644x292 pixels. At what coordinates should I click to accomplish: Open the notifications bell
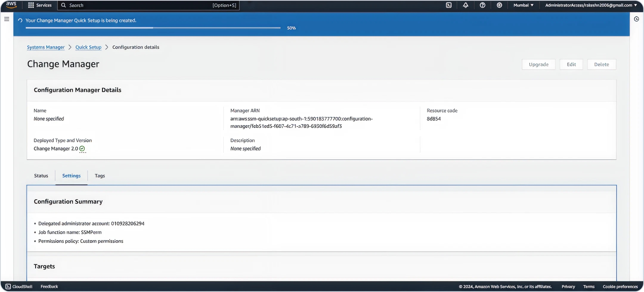465,5
